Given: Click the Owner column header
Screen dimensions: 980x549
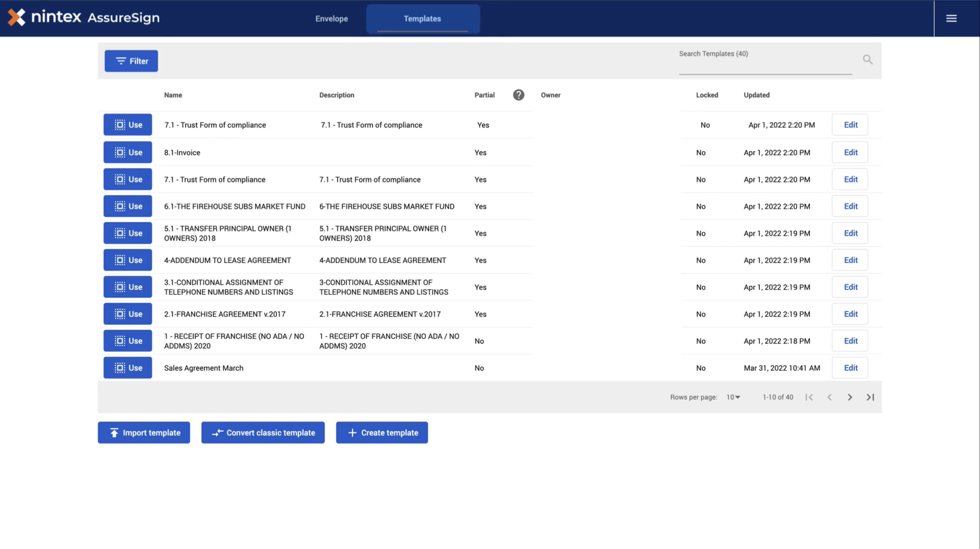Looking at the screenshot, I should point(550,95).
